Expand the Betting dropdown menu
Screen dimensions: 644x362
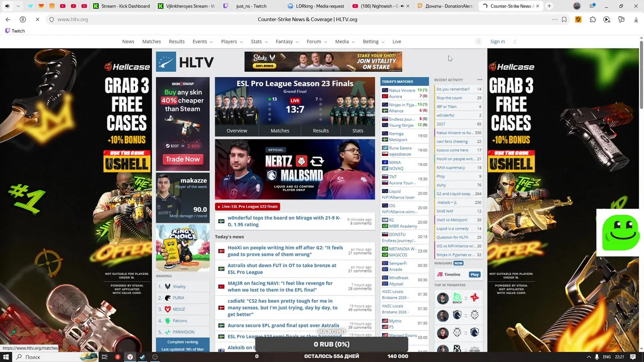[x=373, y=41]
